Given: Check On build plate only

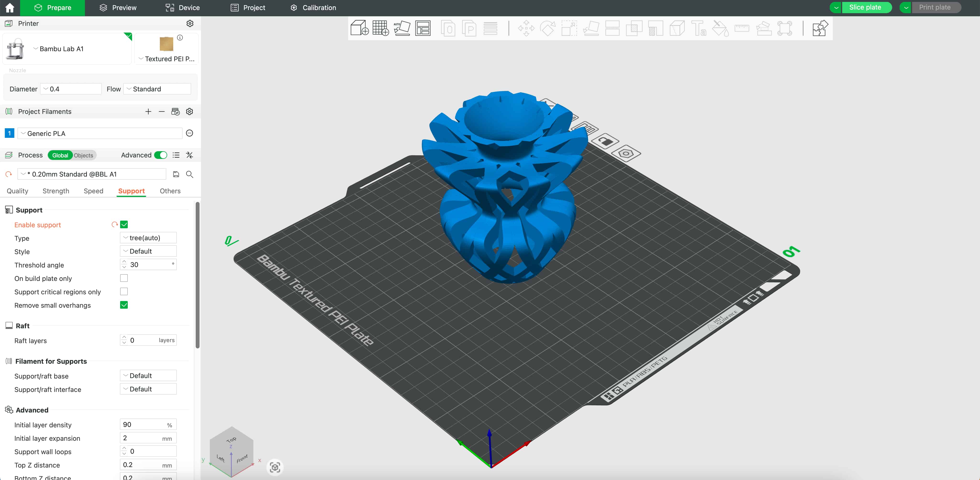Looking at the screenshot, I should tap(124, 278).
